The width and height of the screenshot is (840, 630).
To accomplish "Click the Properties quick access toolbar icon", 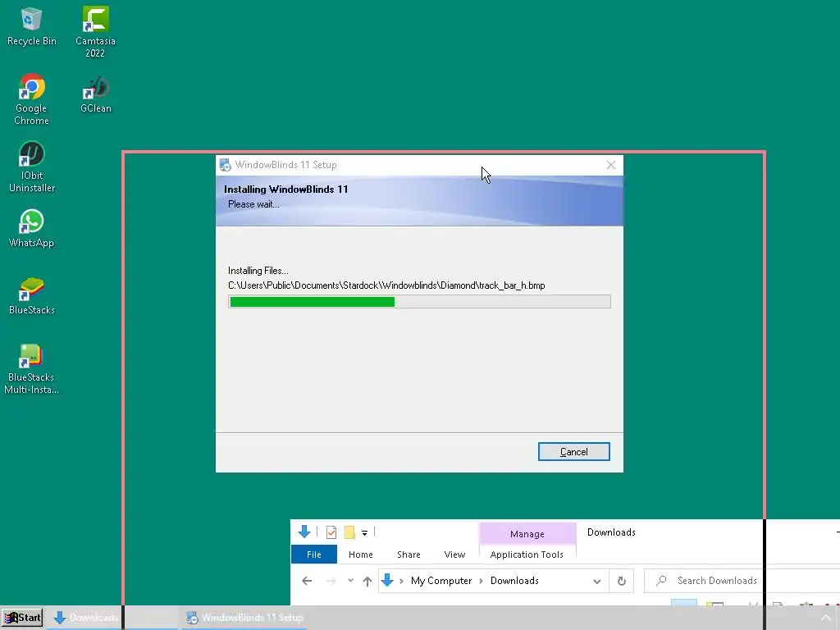I will 331,532.
